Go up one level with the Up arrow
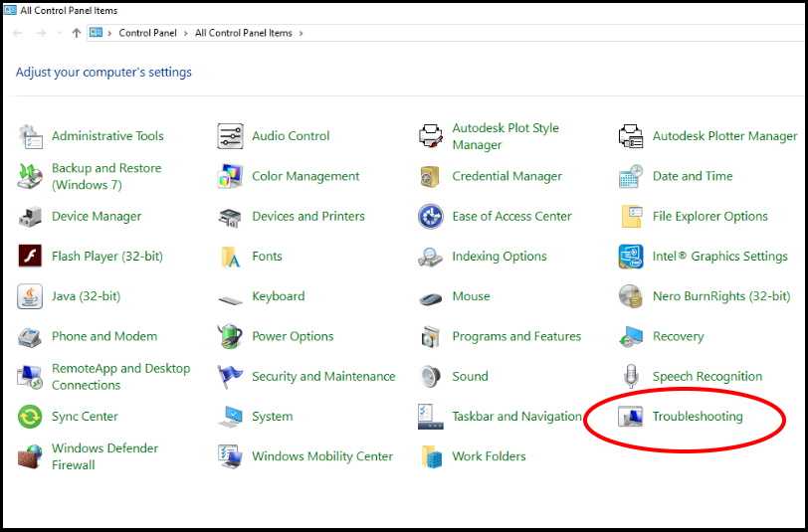The image size is (808, 532). pos(77,33)
